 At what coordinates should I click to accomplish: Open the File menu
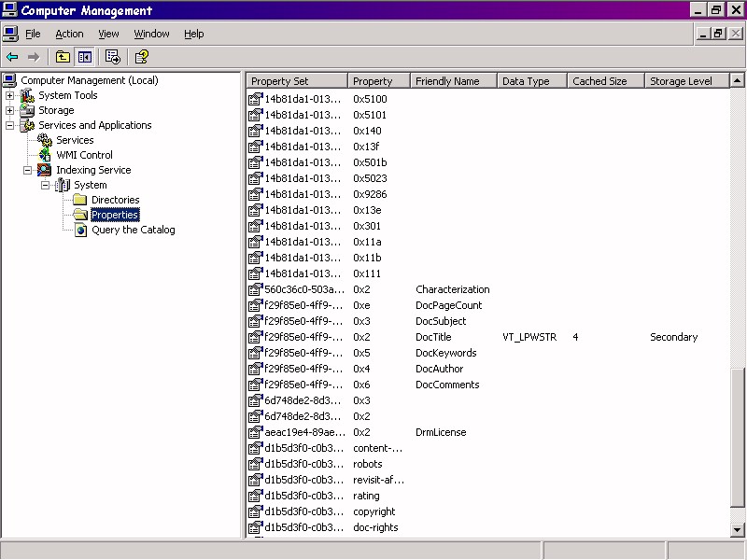(33, 34)
